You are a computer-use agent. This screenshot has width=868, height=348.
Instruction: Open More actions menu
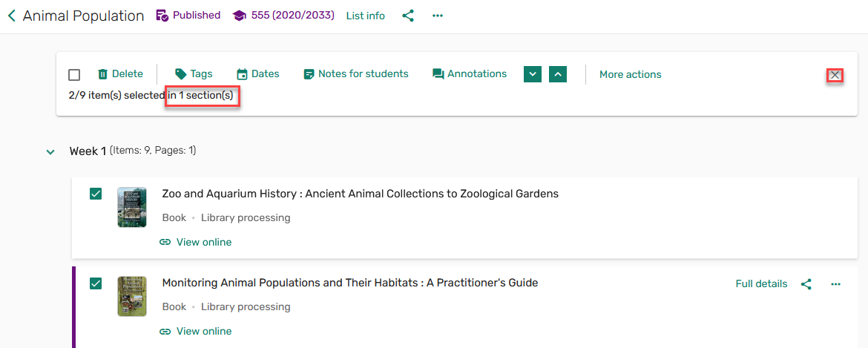[630, 74]
